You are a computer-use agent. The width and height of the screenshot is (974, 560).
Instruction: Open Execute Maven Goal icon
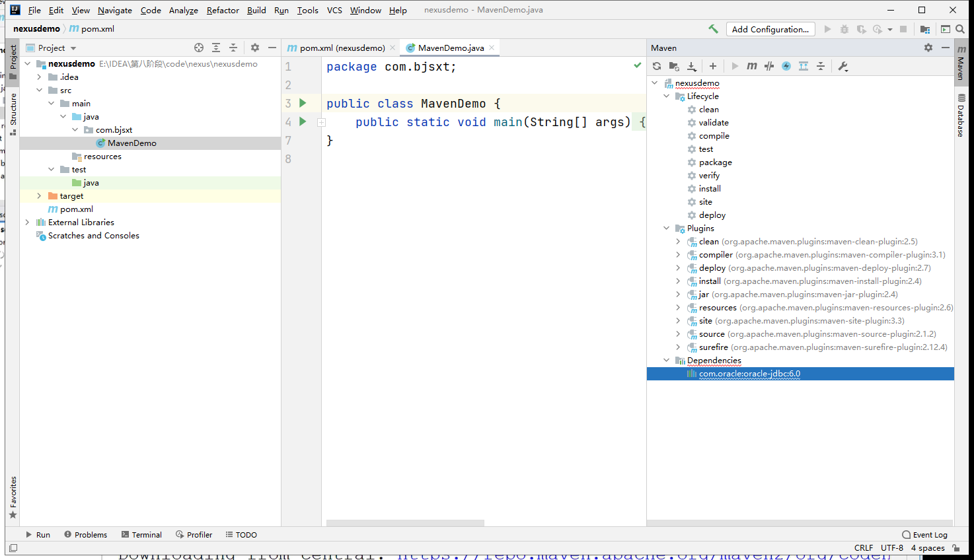pyautogui.click(x=752, y=66)
